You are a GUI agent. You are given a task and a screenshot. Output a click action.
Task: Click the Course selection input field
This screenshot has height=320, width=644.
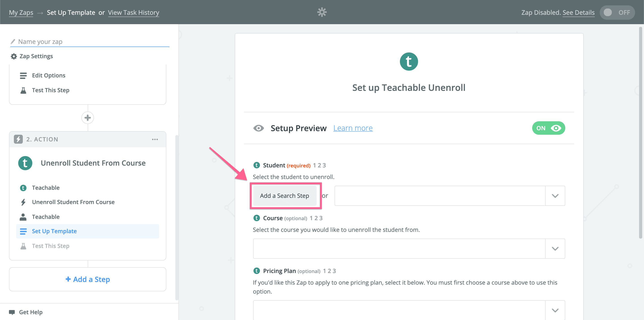coord(399,248)
